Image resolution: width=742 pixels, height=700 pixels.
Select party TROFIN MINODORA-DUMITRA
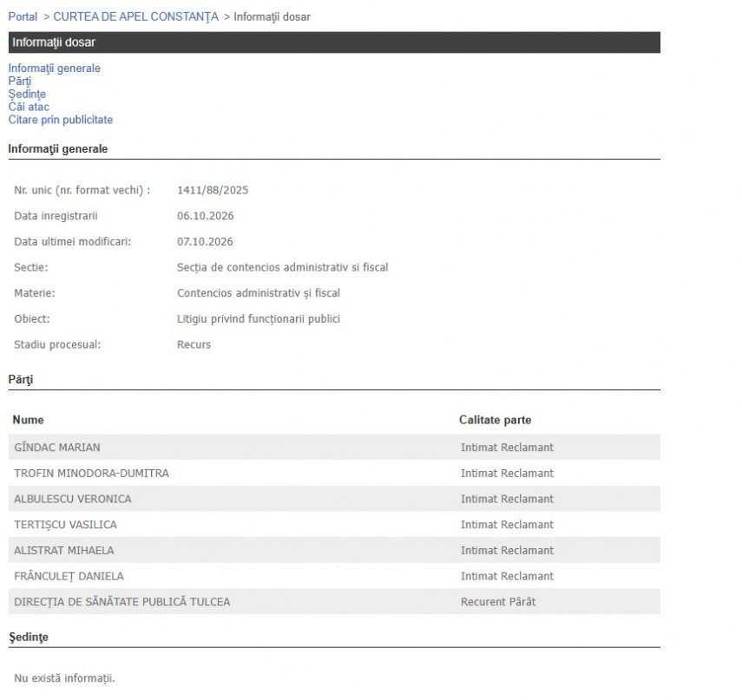(91, 473)
